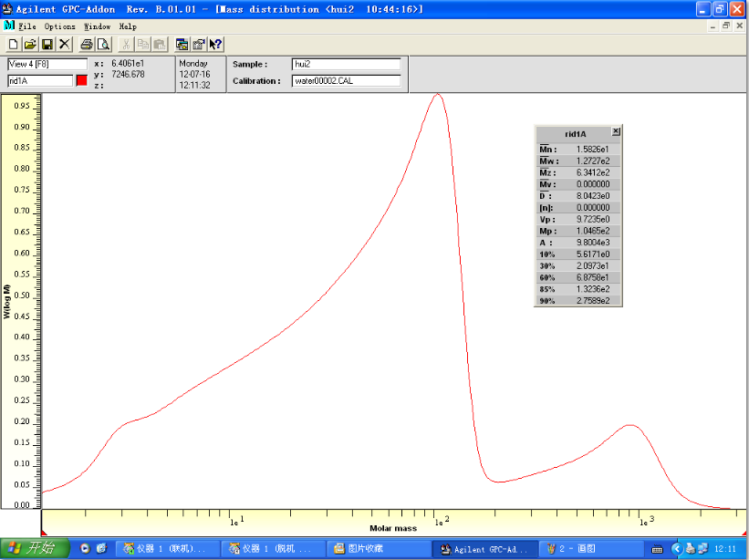749x560 pixels.
Task: Click the Sample field containing hui2
Action: 346,64
